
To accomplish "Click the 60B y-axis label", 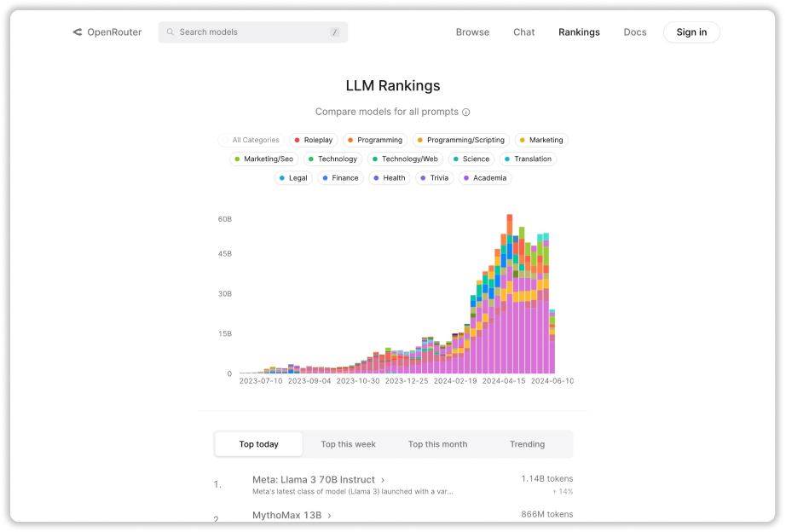I will click(x=224, y=219).
